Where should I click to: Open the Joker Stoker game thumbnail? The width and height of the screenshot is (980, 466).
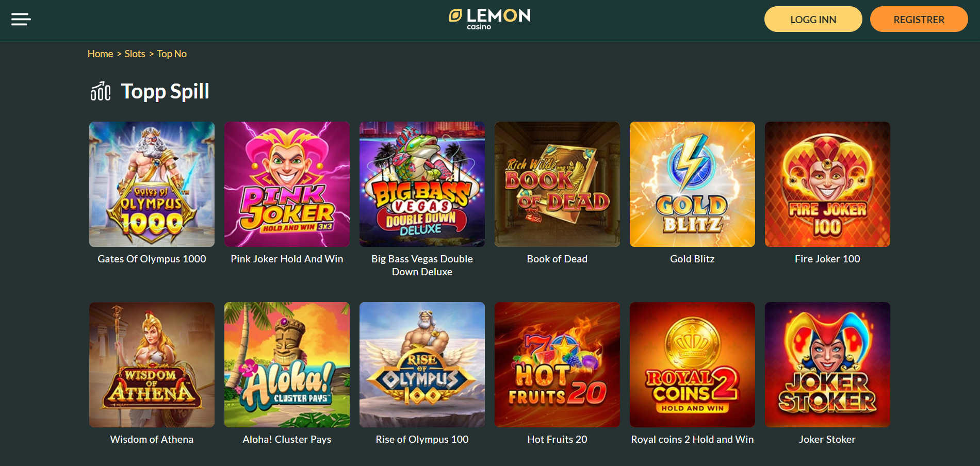point(827,364)
